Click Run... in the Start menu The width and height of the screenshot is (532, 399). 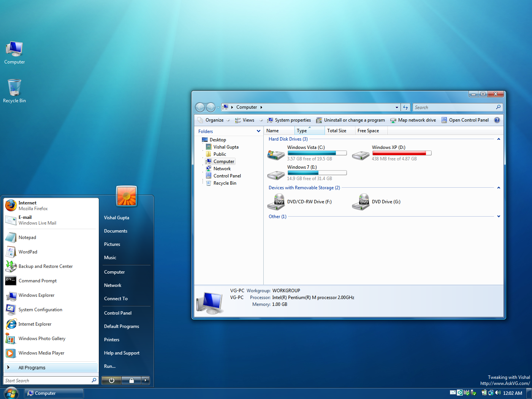click(110, 366)
